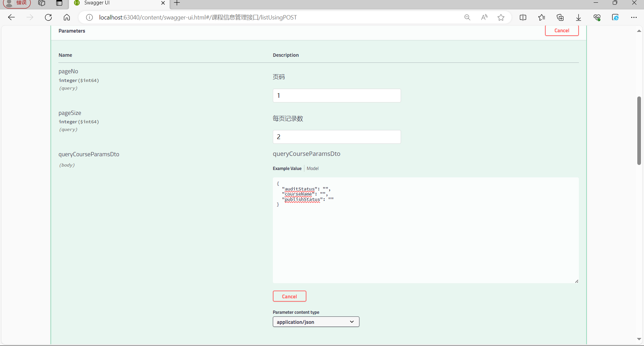Screen dimensions: 644x346
Task: Add page to favorites star
Action: pyautogui.click(x=501, y=17)
